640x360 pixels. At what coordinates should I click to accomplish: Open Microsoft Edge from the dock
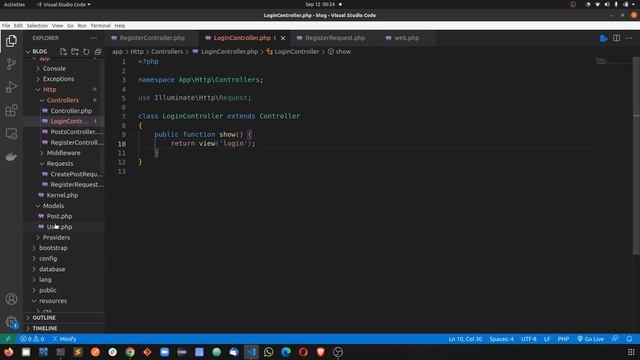[286, 352]
